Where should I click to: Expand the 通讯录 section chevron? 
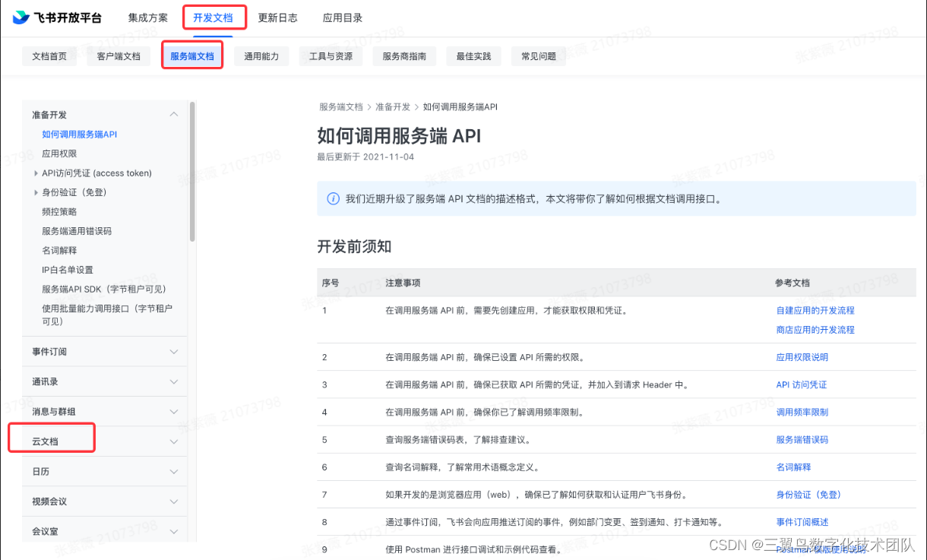click(x=174, y=381)
